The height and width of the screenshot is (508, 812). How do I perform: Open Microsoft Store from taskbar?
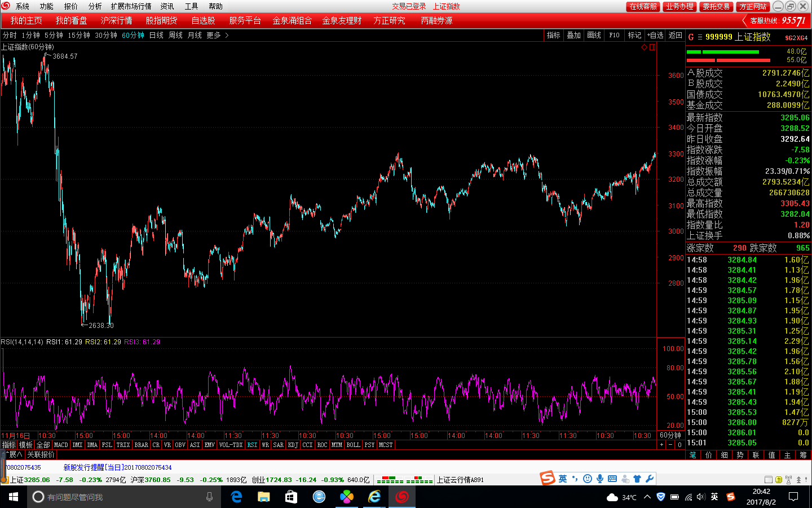click(291, 497)
